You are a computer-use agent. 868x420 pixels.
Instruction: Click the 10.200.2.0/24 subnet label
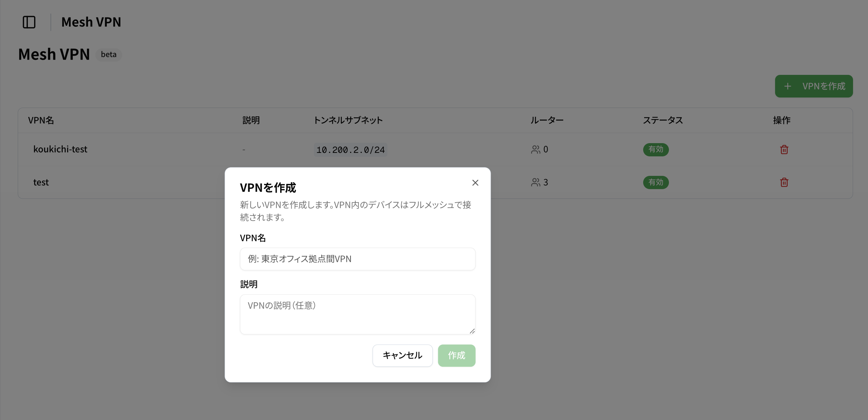350,150
